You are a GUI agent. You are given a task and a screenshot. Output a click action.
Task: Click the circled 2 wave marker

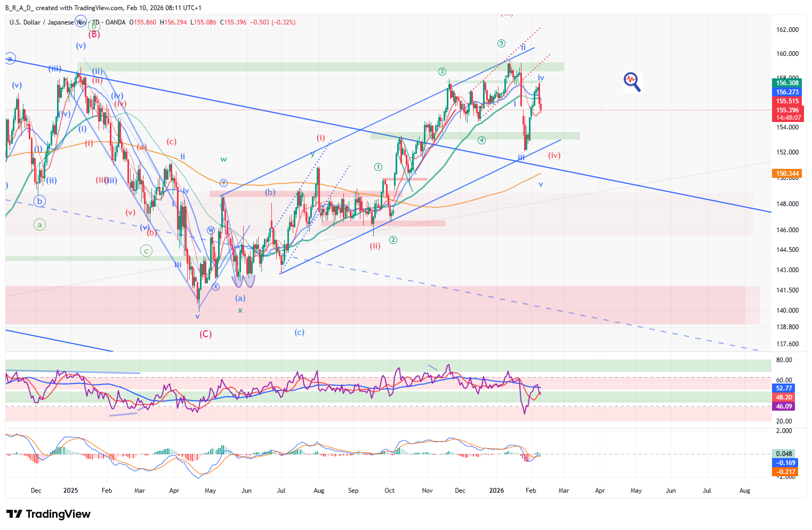pyautogui.click(x=393, y=240)
